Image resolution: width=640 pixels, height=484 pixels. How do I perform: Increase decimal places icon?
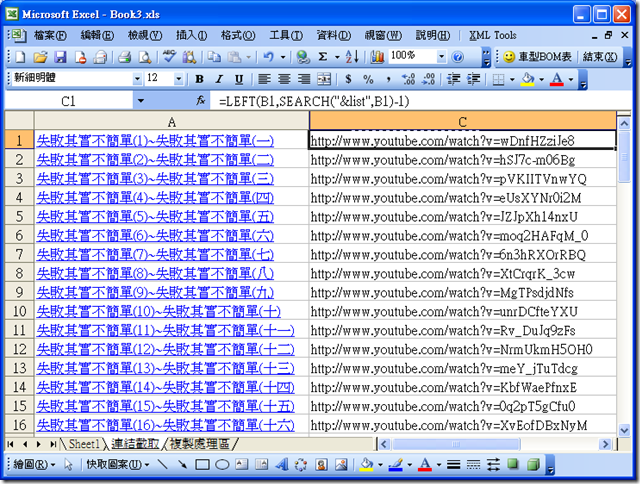408,79
